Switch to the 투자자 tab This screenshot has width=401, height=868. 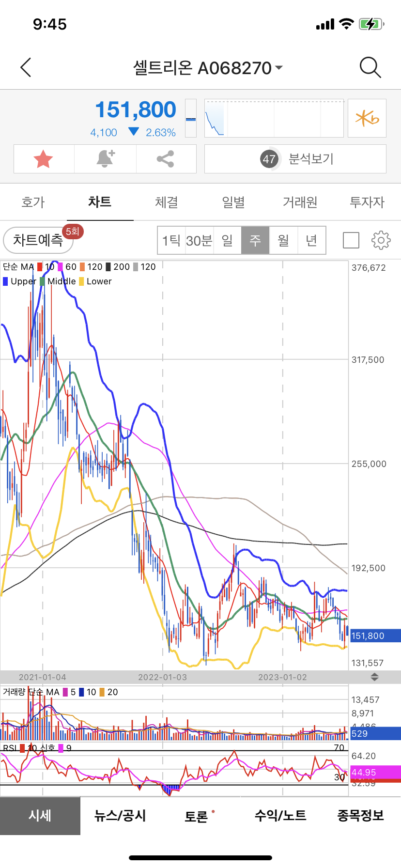[367, 202]
